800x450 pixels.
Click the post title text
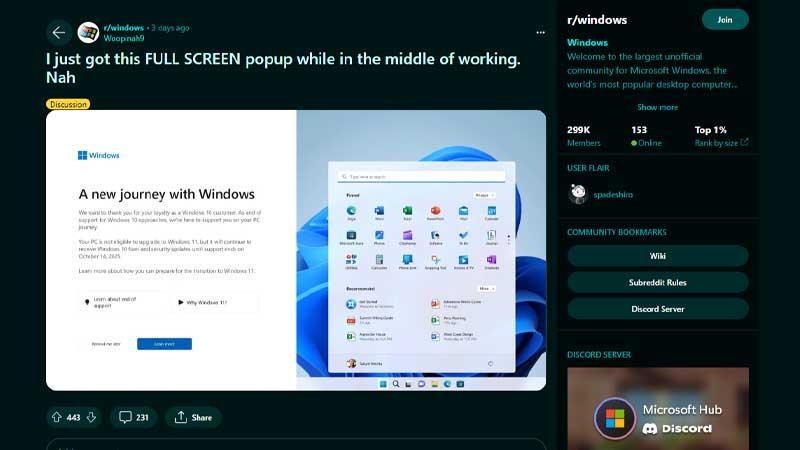(283, 68)
